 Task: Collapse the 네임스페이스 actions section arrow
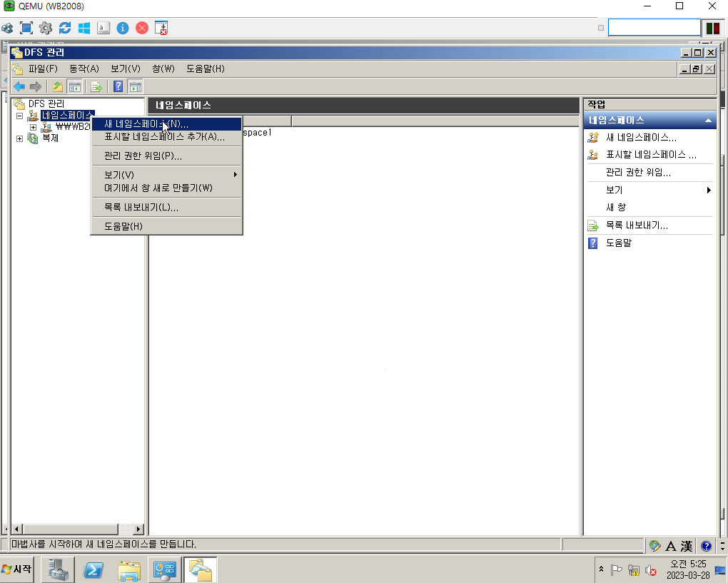[x=708, y=121]
